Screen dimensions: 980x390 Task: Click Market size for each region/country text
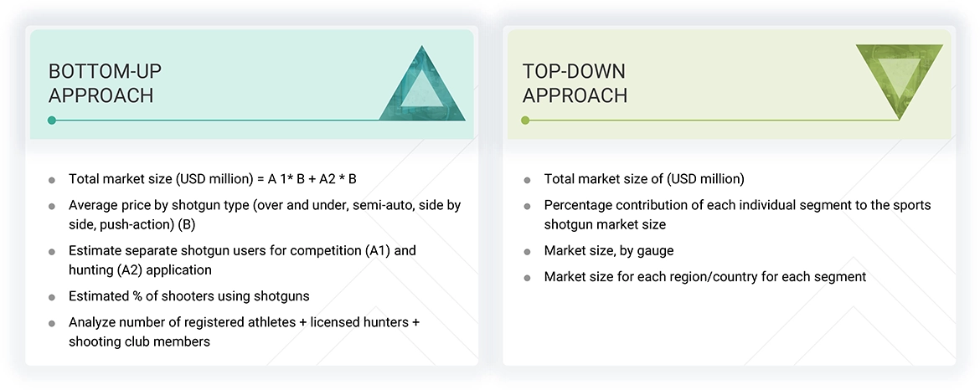(704, 277)
